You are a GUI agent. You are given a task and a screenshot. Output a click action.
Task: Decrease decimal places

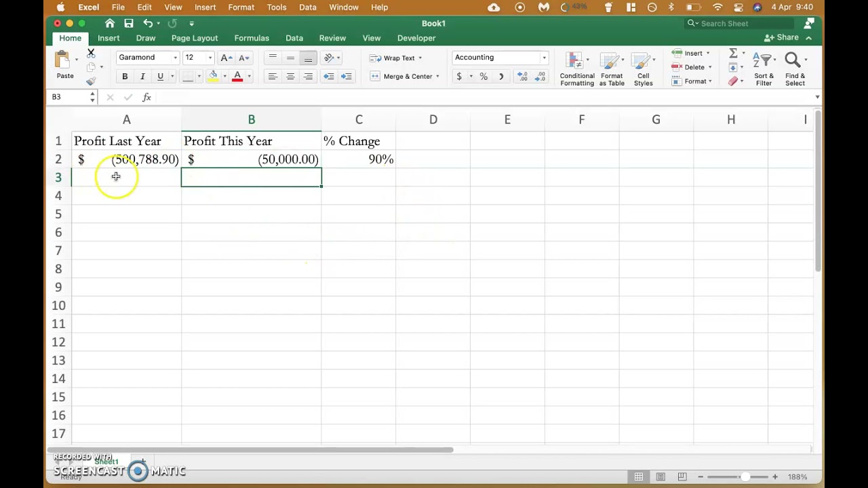click(540, 77)
